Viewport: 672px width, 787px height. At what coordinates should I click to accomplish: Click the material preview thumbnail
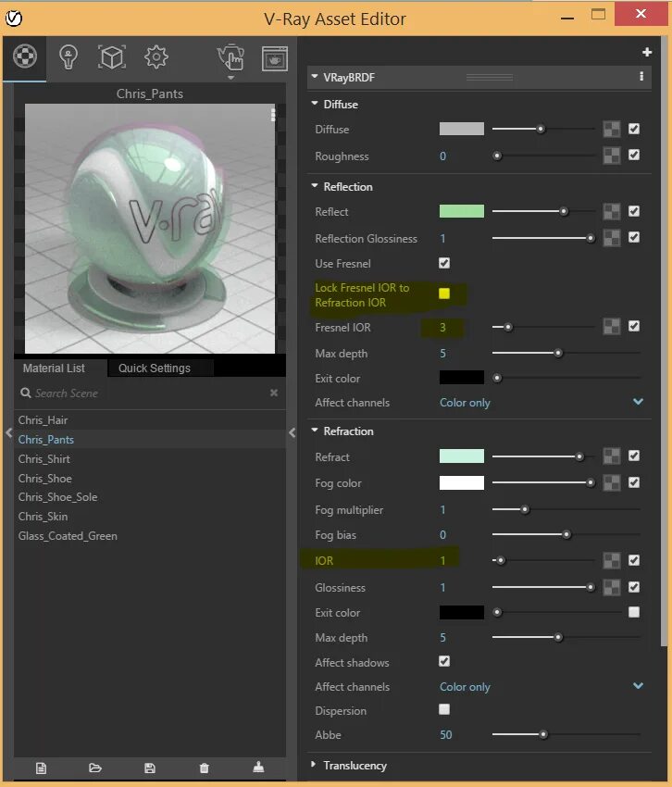150,229
